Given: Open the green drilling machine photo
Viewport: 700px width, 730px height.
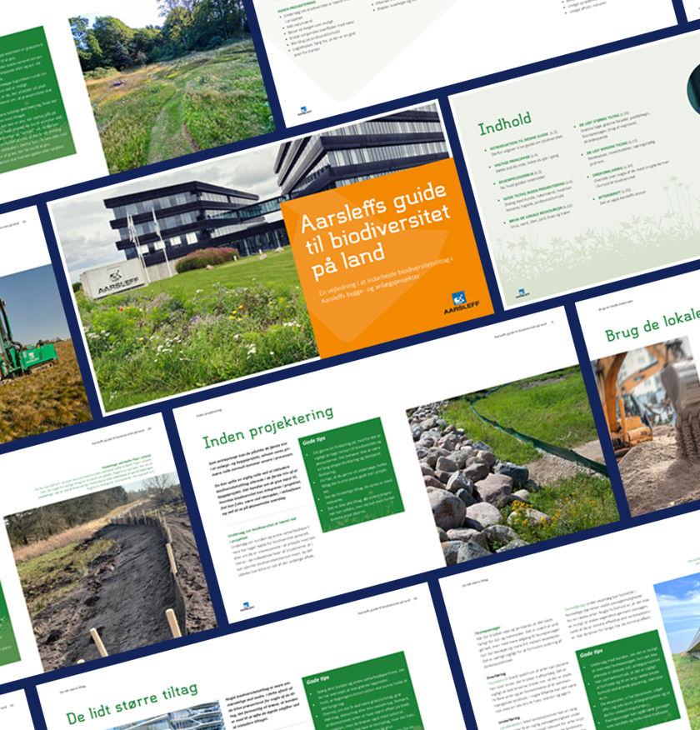Looking at the screenshot, I should (39, 356).
